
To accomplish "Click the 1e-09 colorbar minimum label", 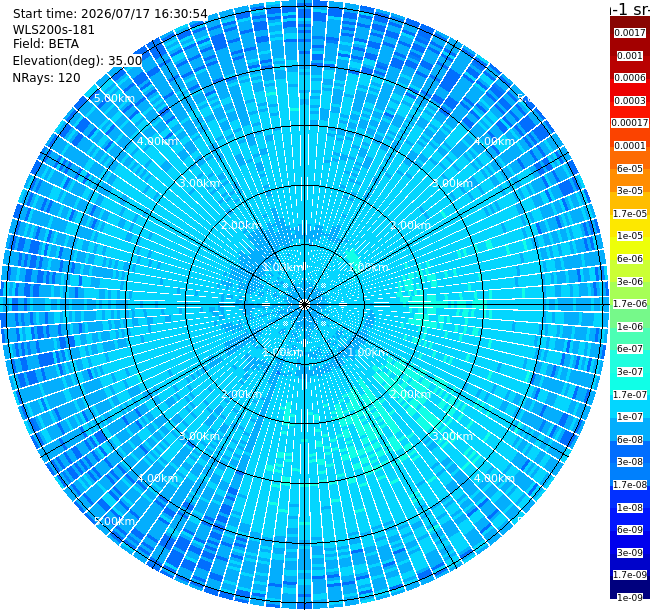I will pyautogui.click(x=630, y=597).
